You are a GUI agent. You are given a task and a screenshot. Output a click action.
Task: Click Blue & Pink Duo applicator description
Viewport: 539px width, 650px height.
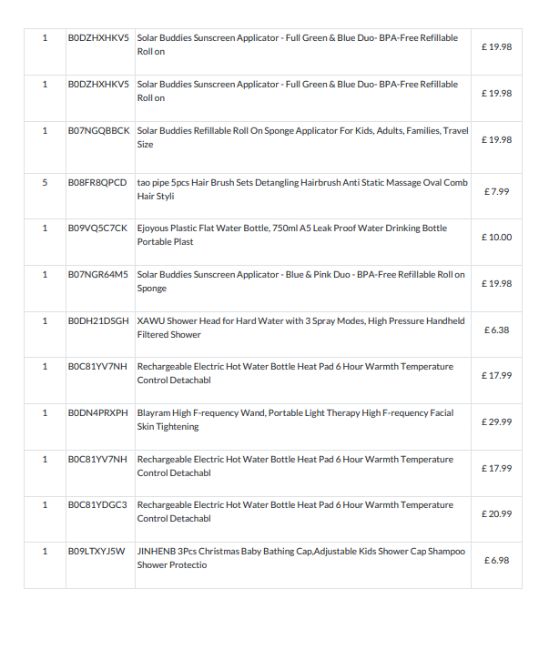(301, 281)
